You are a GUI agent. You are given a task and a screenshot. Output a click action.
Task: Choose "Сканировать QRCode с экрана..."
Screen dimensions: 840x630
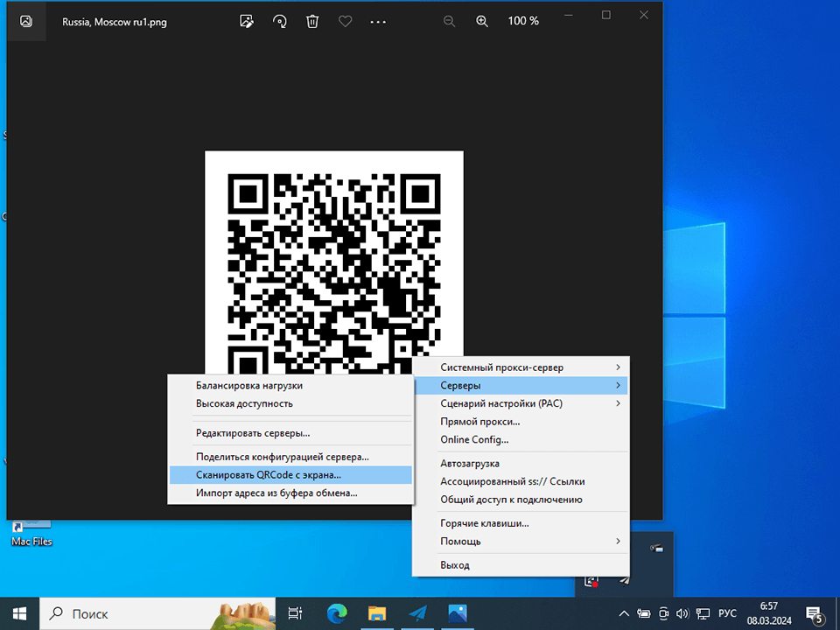(x=290, y=474)
